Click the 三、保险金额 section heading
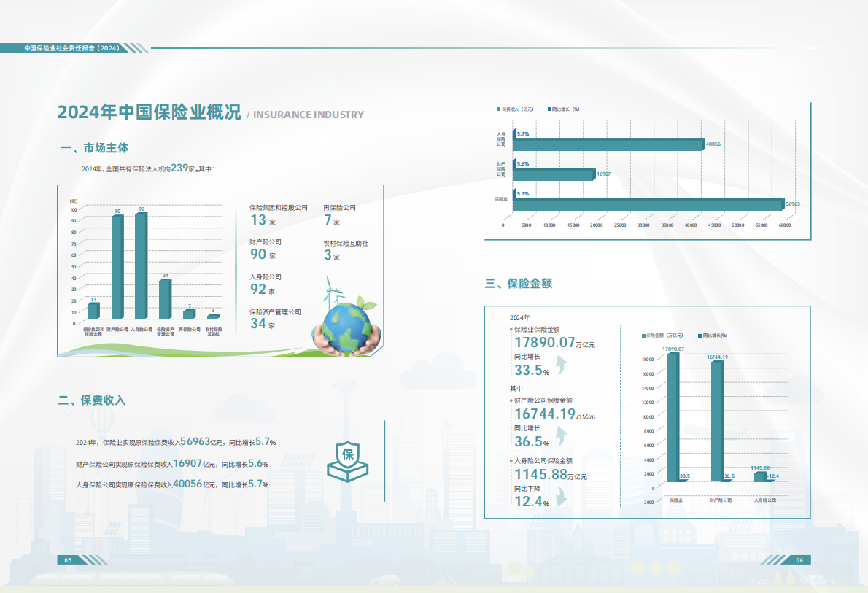The width and height of the screenshot is (868, 593). 519,284
